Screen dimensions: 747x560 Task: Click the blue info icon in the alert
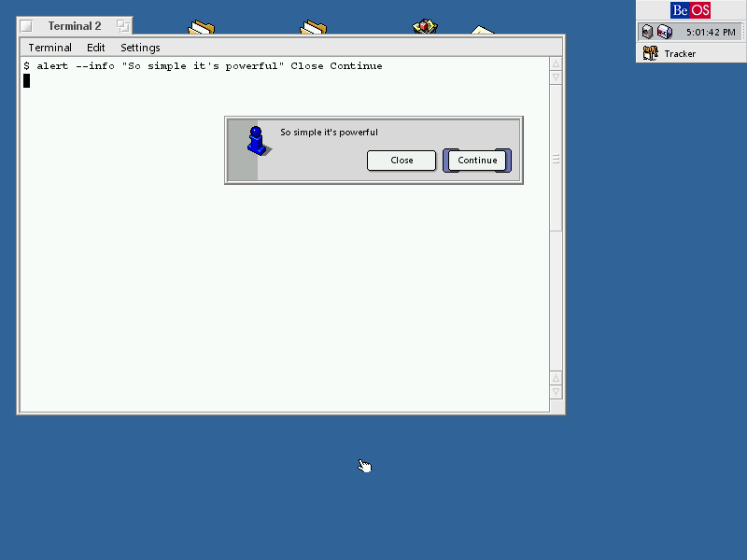point(259,141)
